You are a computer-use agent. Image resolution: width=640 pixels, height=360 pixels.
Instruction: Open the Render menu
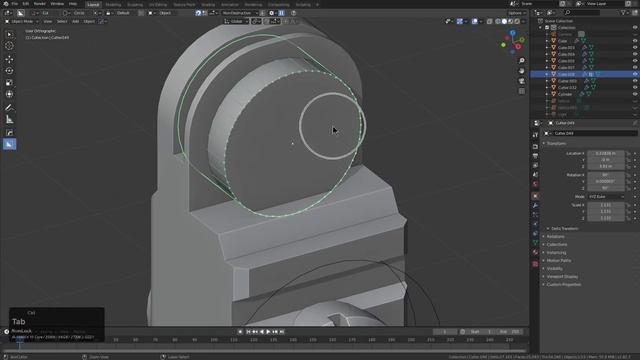(40, 4)
